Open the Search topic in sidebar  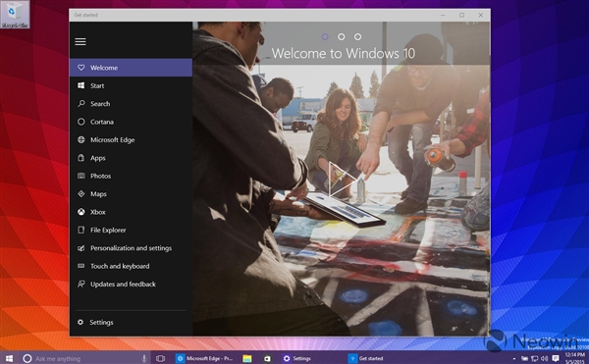click(131, 104)
